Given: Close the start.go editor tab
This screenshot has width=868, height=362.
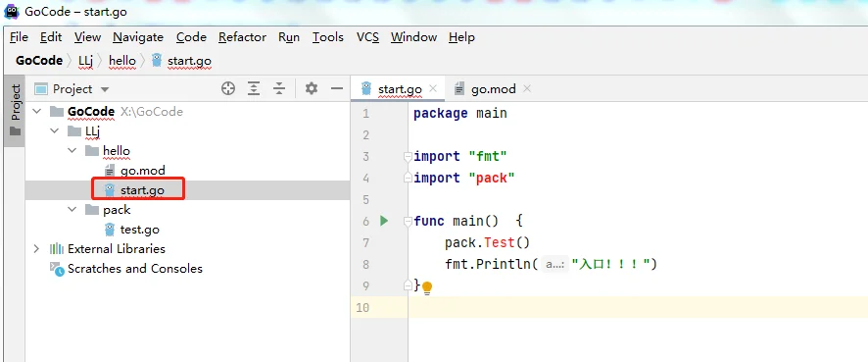Looking at the screenshot, I should coord(433,88).
